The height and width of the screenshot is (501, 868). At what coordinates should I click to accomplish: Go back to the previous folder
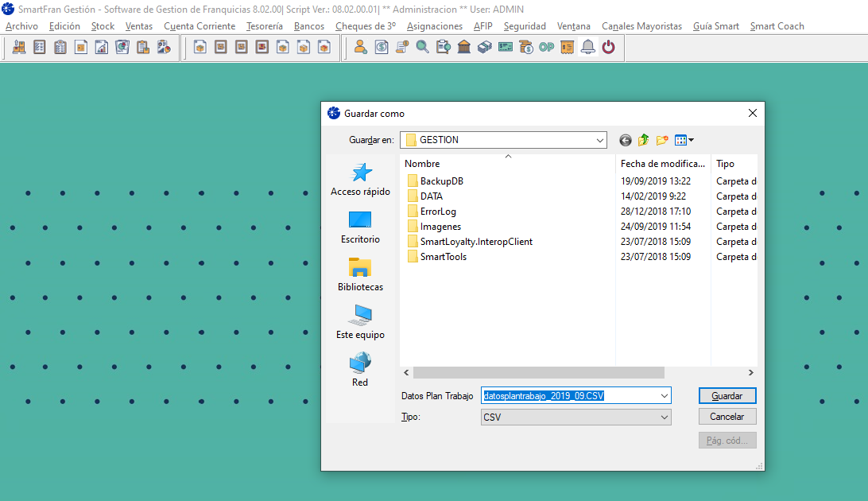[626, 140]
